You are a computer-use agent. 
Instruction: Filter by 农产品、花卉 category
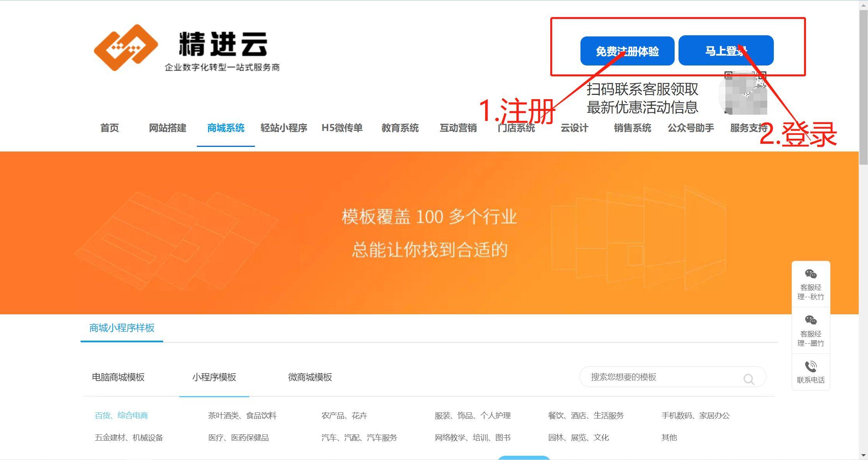(x=344, y=415)
